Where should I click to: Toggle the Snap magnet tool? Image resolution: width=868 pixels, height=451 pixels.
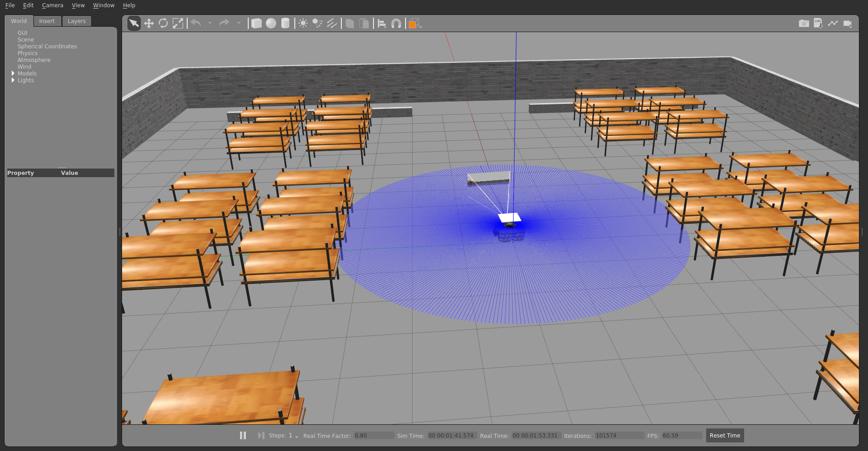click(396, 23)
